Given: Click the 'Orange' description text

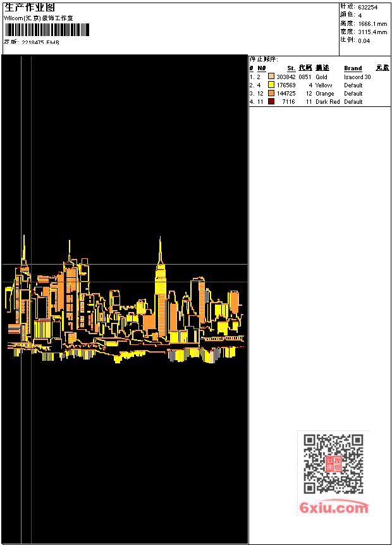Looking at the screenshot, I should coord(324,94).
